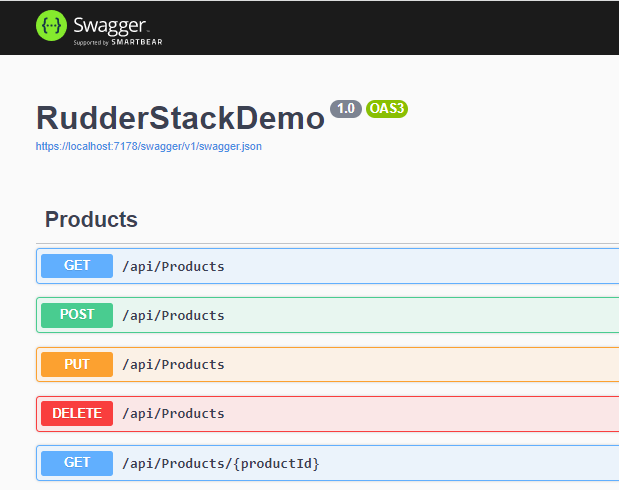Click the orange PUT method badge

click(x=77, y=364)
